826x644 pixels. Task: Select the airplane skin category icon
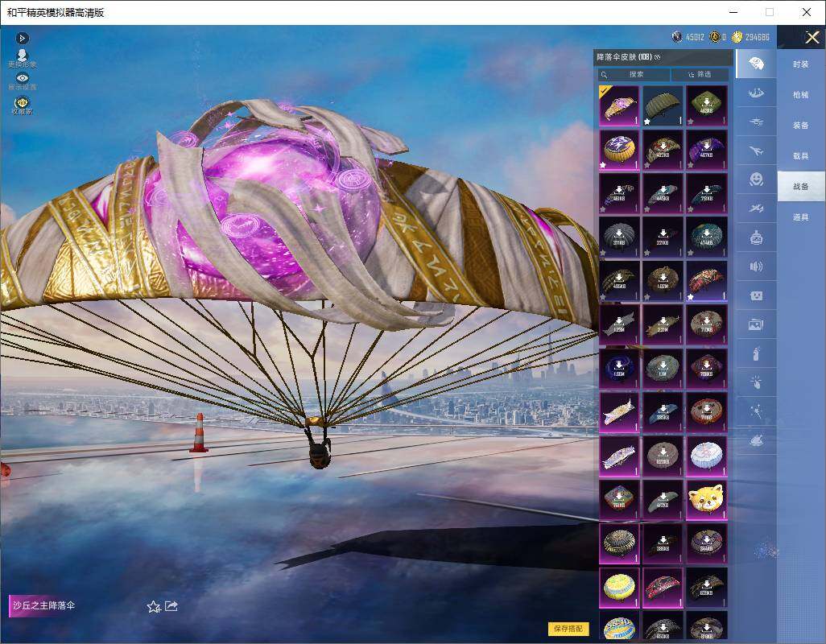[756, 151]
